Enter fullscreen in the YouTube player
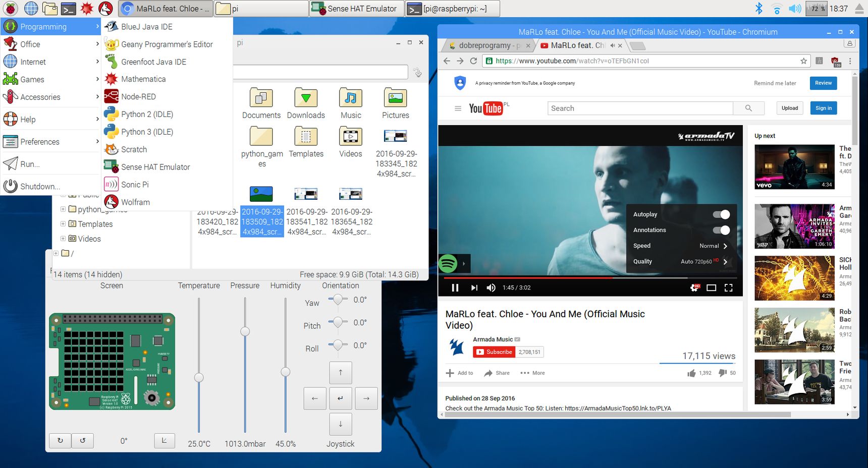This screenshot has width=868, height=468. coord(728,287)
